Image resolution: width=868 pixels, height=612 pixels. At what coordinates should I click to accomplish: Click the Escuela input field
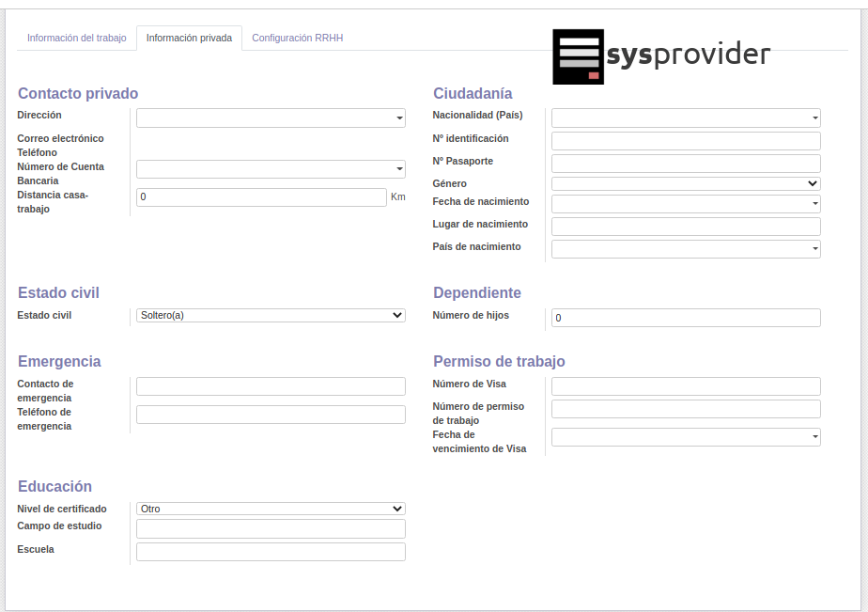[271, 552]
